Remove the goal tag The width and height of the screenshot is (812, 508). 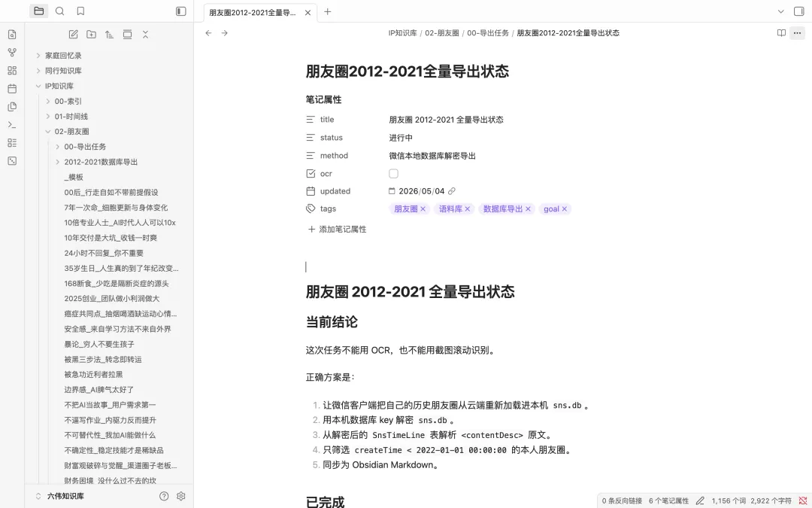[565, 209]
